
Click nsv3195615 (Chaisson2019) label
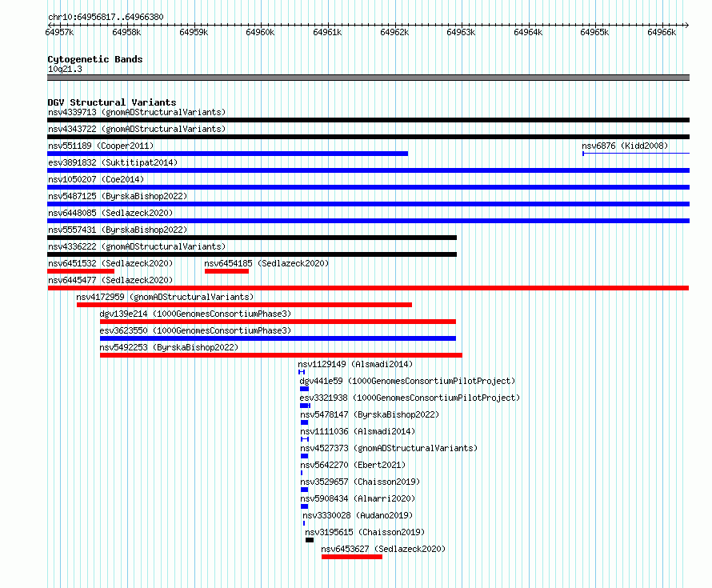click(365, 532)
